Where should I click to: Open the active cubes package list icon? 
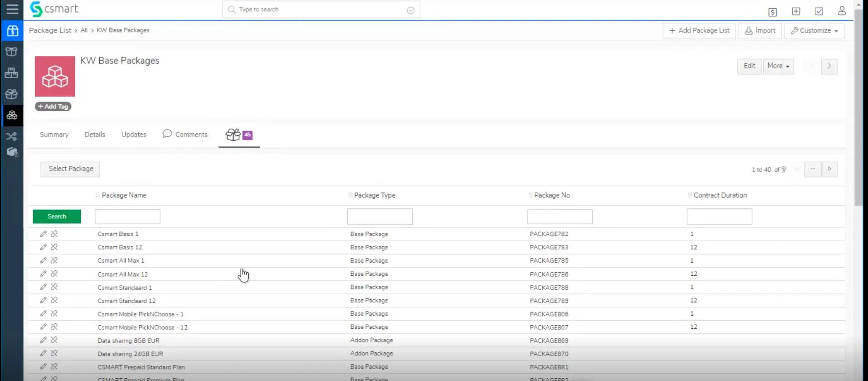pyautogui.click(x=12, y=115)
